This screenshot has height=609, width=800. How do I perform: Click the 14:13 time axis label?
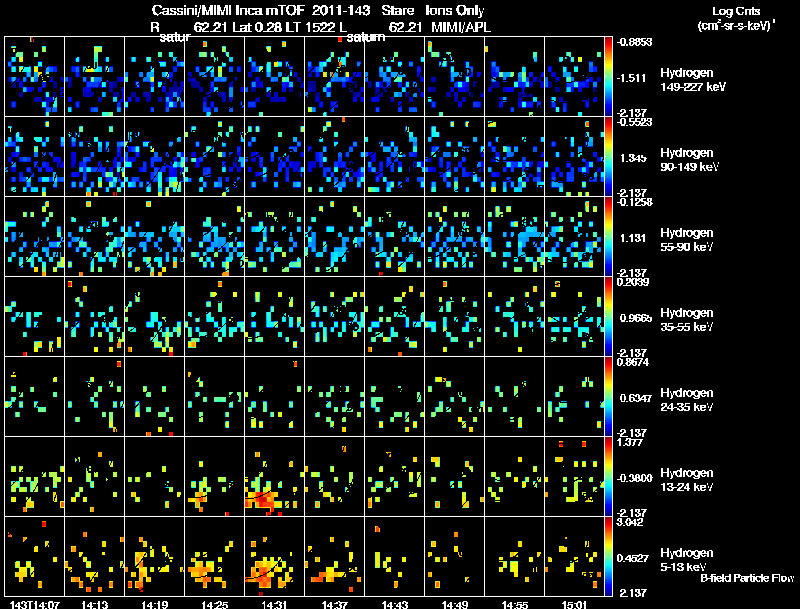pos(94,604)
